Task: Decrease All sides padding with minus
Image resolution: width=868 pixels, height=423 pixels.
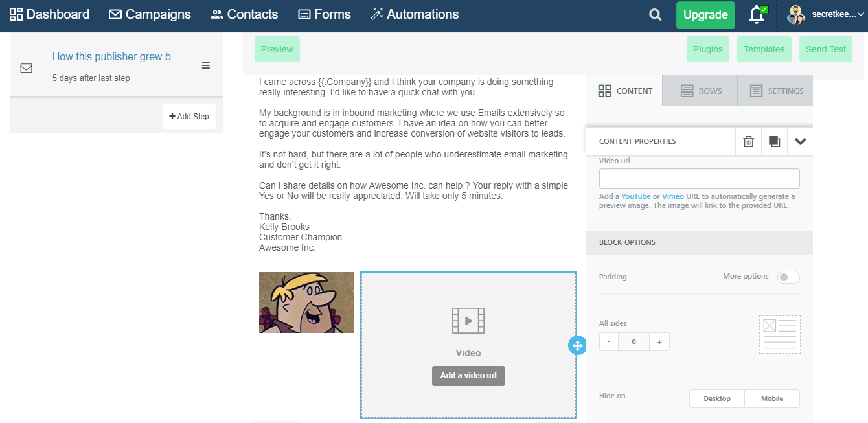Action: pyautogui.click(x=609, y=342)
